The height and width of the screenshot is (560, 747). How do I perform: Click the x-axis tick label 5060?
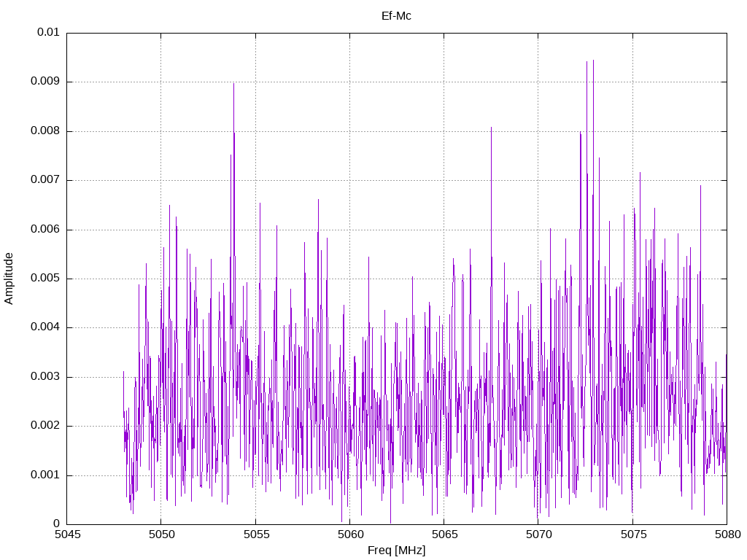pos(350,534)
